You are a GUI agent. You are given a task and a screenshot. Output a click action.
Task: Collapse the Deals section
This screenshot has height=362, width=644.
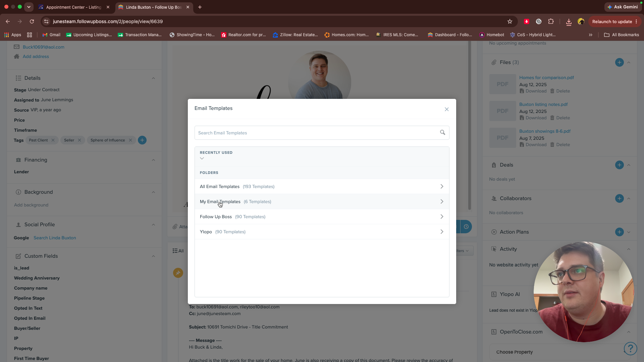[629, 165]
